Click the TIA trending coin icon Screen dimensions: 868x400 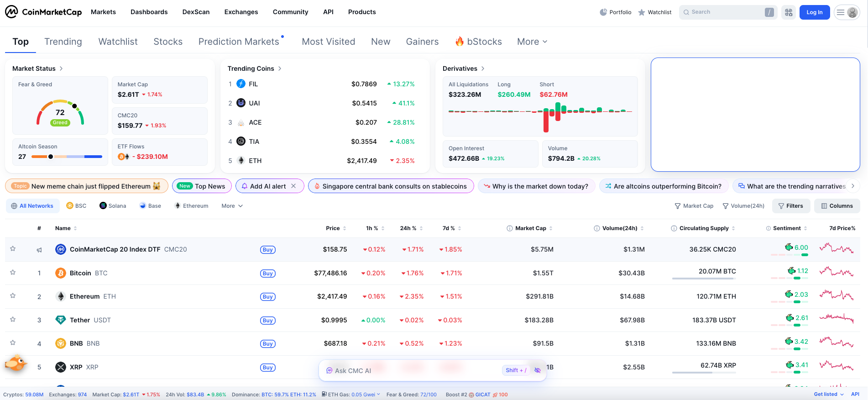pos(241,142)
